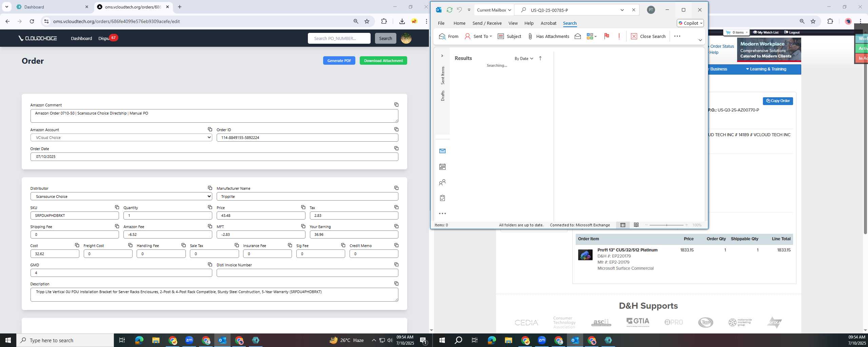Open Outlook Calendar view in sidebar
Image resolution: width=868 pixels, height=347 pixels.
tap(442, 167)
